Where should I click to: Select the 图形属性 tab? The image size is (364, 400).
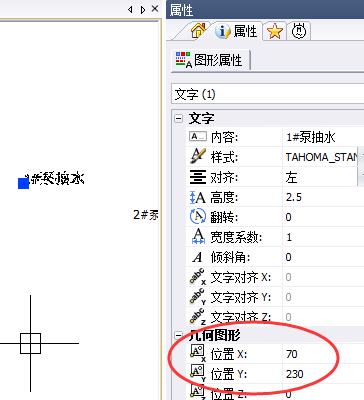point(211,60)
